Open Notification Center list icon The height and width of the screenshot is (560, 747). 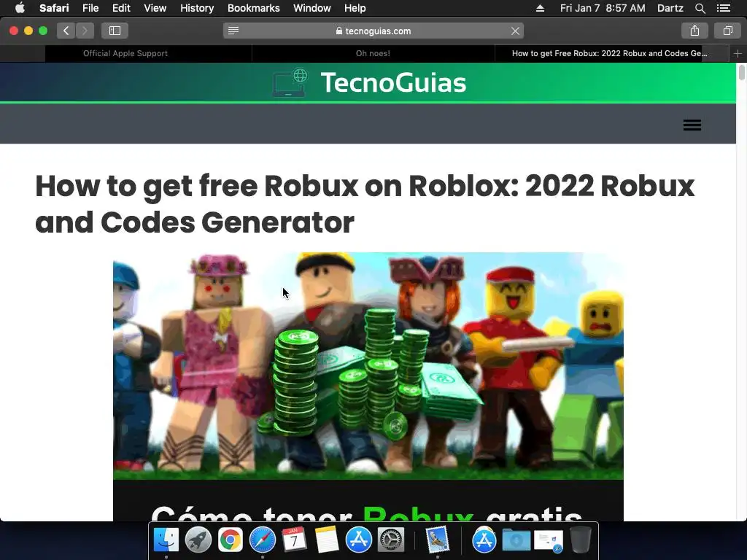[723, 8]
